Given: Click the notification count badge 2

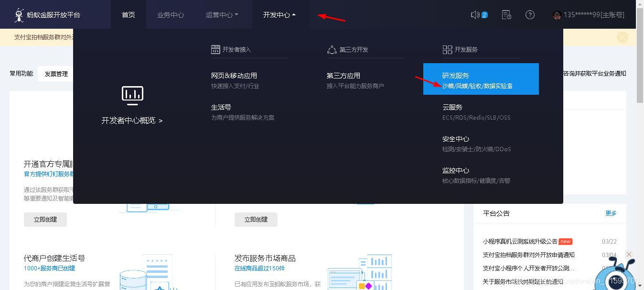Looking at the screenshot, I should point(484,15).
